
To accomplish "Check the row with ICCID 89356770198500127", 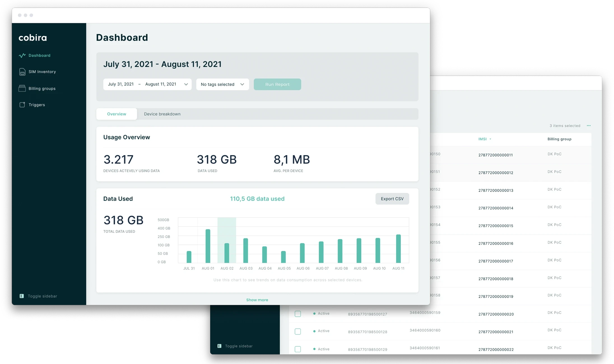I will point(298,314).
